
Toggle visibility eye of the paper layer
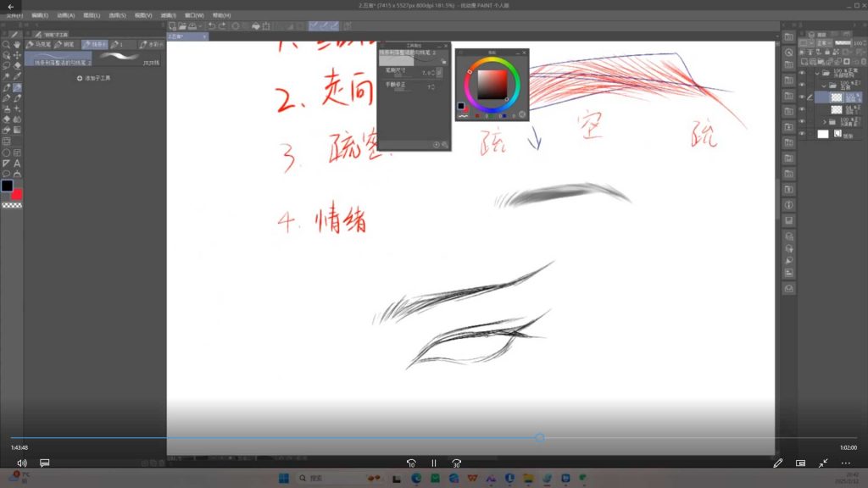coord(802,134)
